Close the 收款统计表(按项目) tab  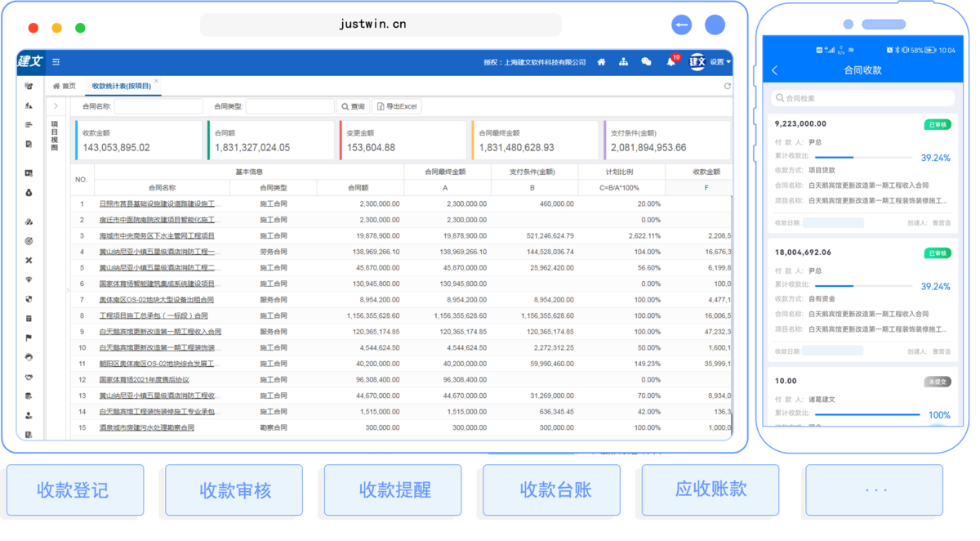156,81
